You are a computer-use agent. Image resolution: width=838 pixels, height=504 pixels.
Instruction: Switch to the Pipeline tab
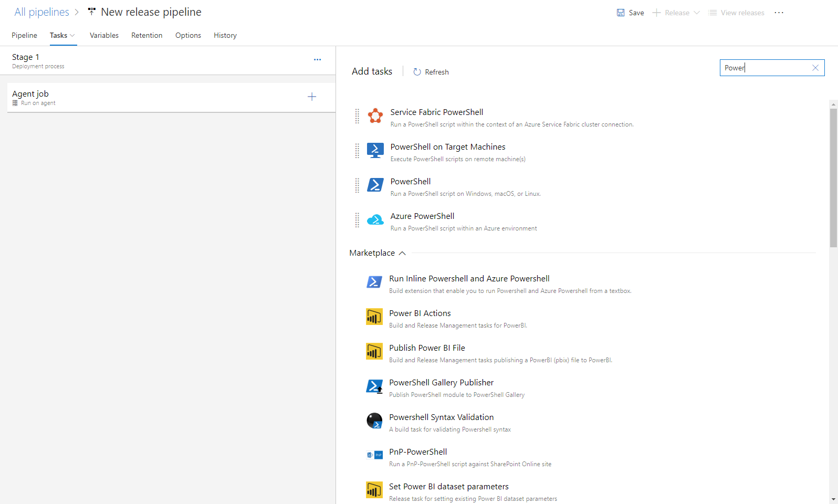(24, 35)
